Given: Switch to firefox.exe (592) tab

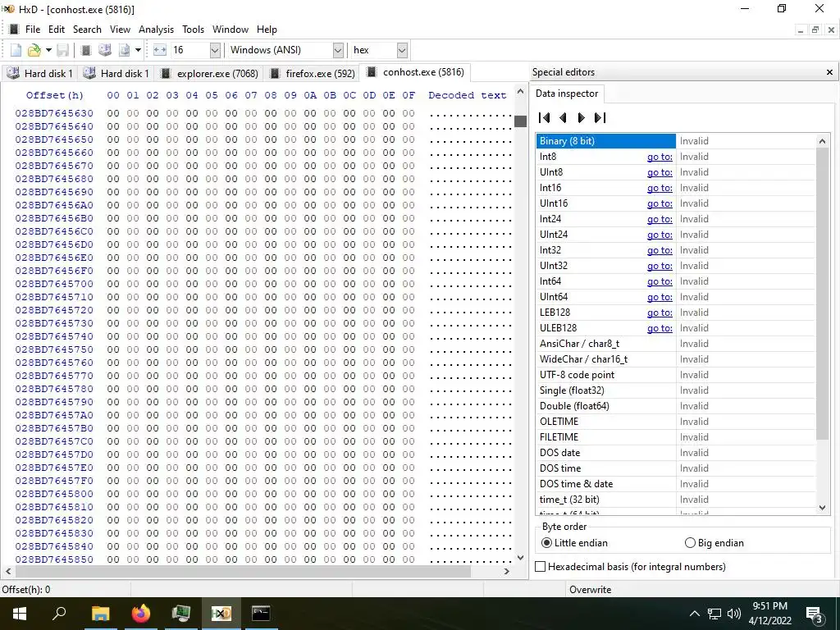Looking at the screenshot, I should [313, 73].
